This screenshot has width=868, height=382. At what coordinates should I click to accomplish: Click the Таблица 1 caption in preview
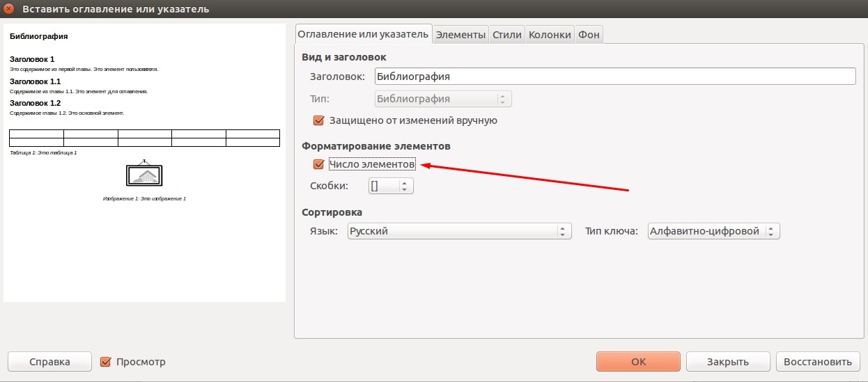point(43,152)
